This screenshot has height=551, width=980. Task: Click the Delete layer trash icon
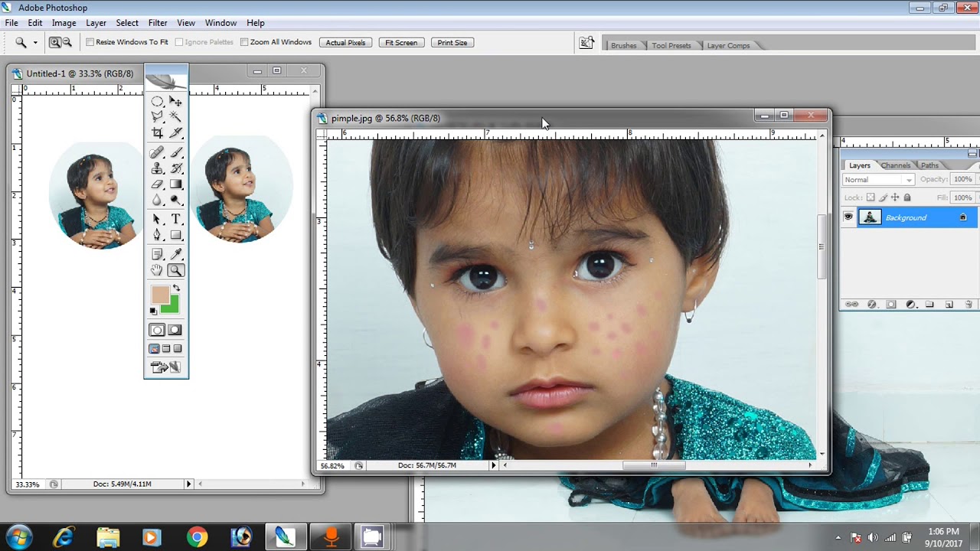coord(969,305)
